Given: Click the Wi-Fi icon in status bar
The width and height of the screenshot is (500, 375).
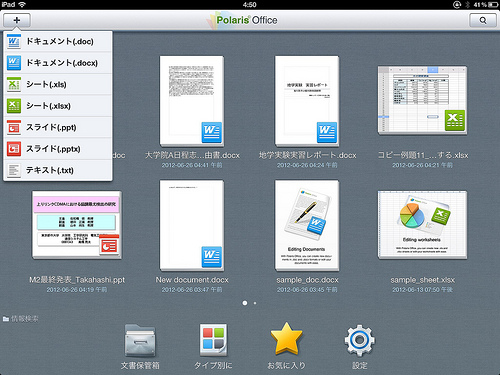Looking at the screenshot, I should [x=22, y=5].
